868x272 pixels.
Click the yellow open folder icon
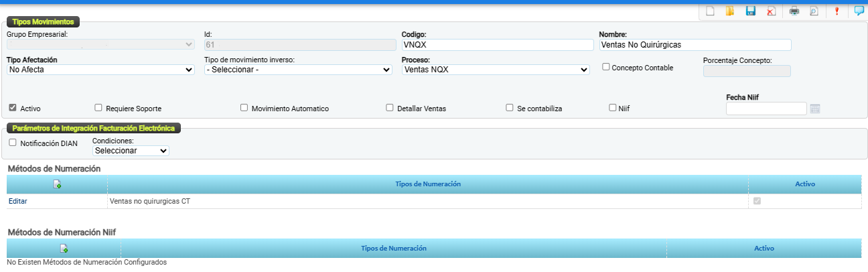click(x=730, y=11)
